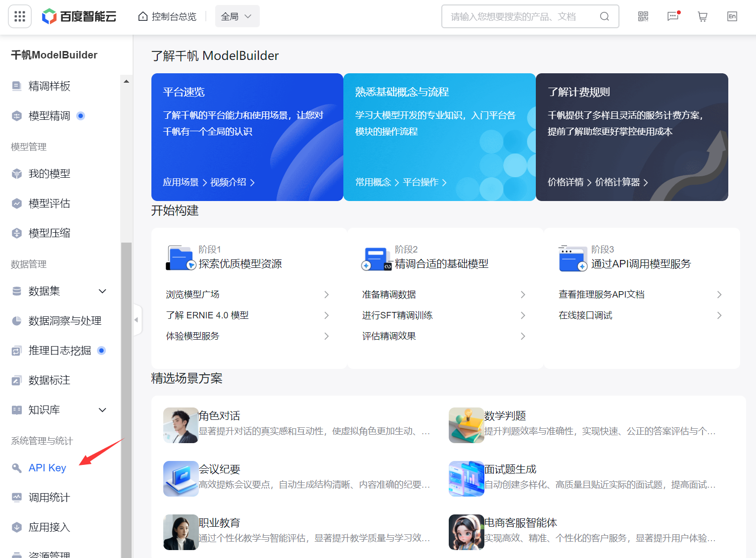Click the API Key key icon

click(17, 468)
